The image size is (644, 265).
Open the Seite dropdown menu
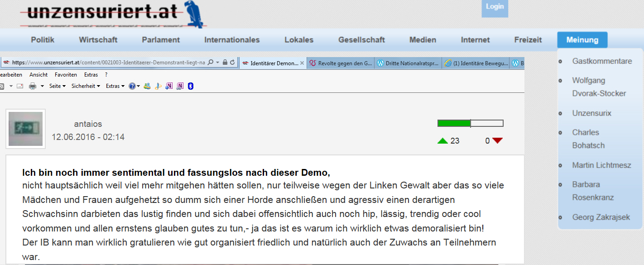click(x=58, y=86)
